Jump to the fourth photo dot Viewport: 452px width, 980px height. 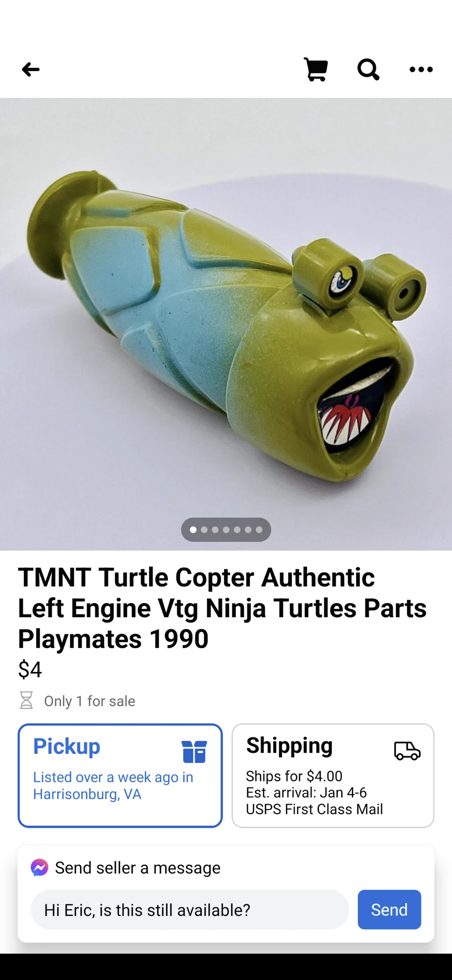[x=226, y=530]
